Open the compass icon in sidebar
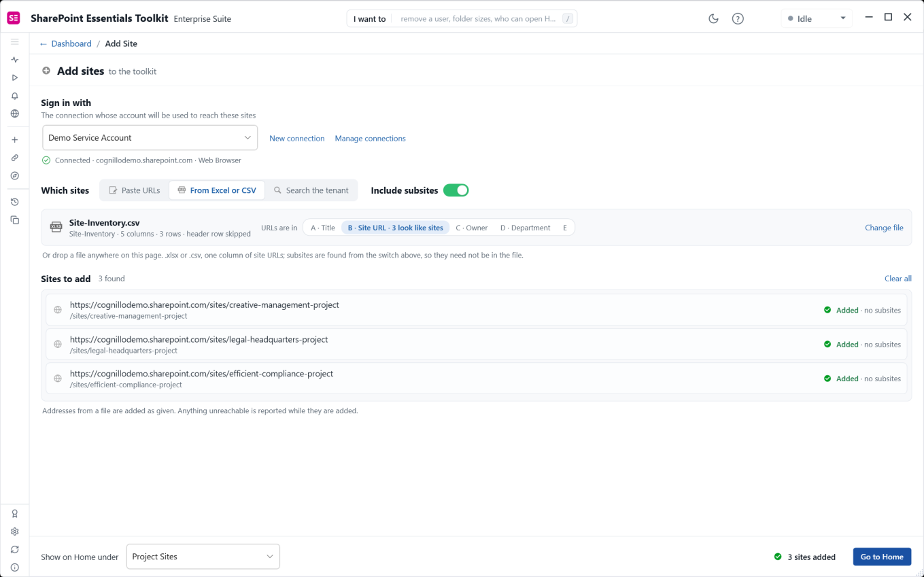The image size is (924, 577). point(14,176)
